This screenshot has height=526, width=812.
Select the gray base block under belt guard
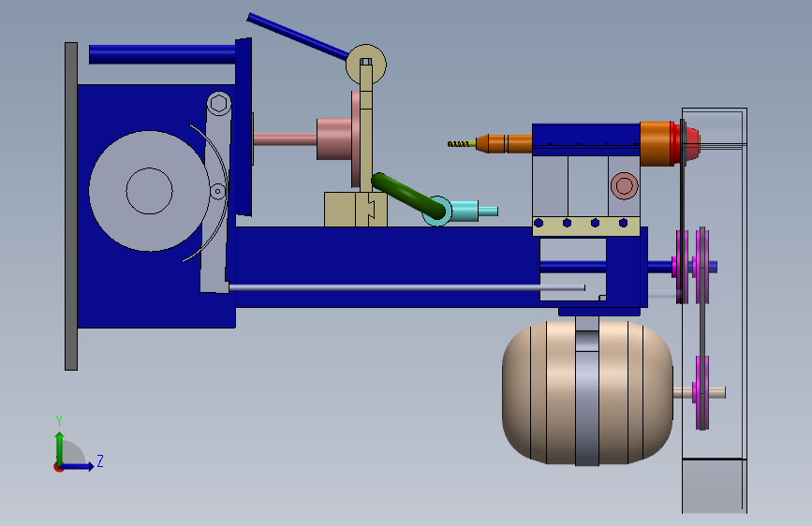[x=714, y=486]
